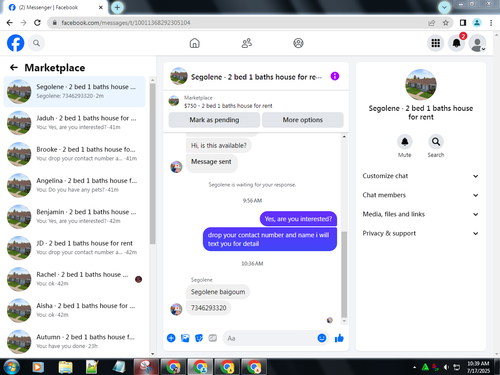Screen dimensions: 500x375
Task: Click the conversation list scrollbar
Action: pyautogui.click(x=152, y=163)
